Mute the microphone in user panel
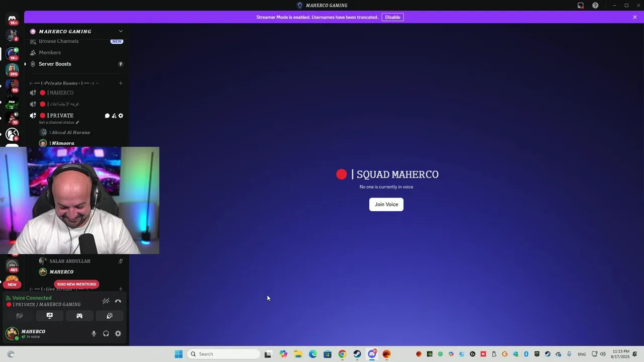This screenshot has height=362, width=644. tap(94, 333)
